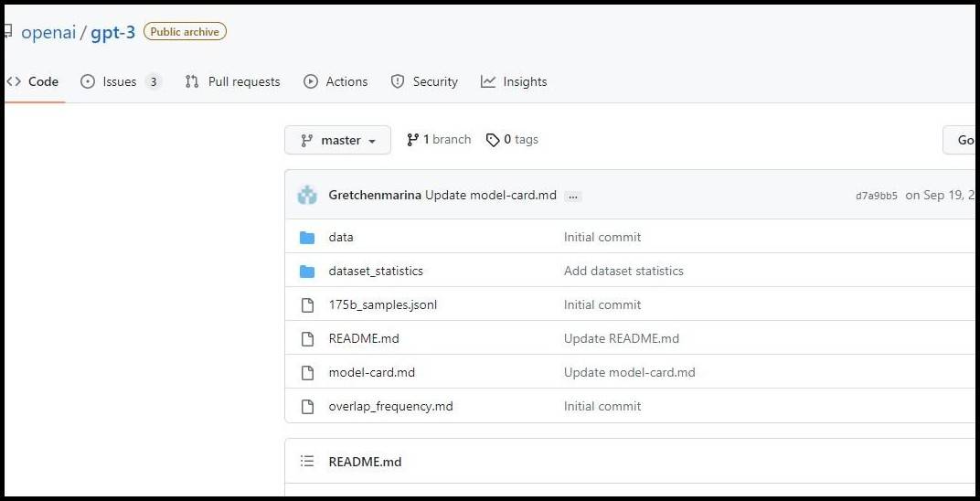
Task: Click the Pull requests merge icon
Action: (x=192, y=82)
